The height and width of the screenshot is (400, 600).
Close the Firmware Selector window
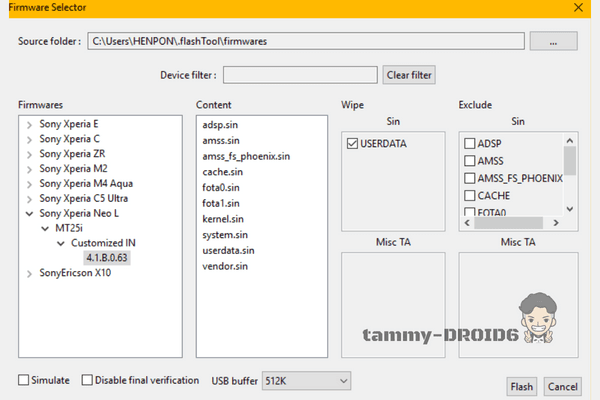578,7
